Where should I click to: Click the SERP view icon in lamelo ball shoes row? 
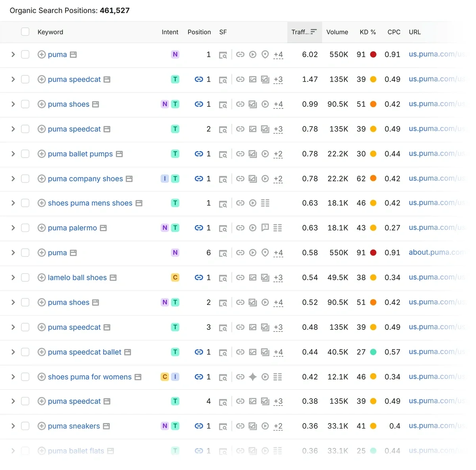tap(223, 278)
